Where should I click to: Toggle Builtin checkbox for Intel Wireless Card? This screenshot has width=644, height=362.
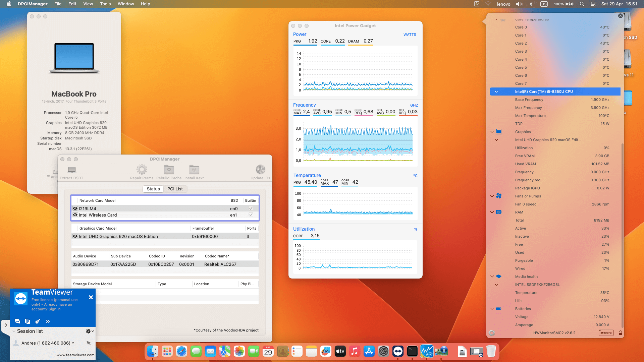(x=251, y=215)
